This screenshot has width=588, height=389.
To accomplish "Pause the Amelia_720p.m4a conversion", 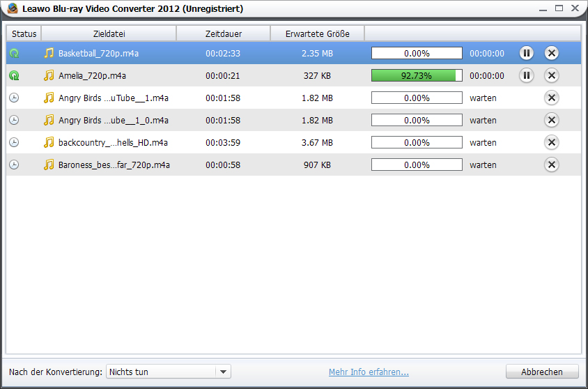I will 527,75.
